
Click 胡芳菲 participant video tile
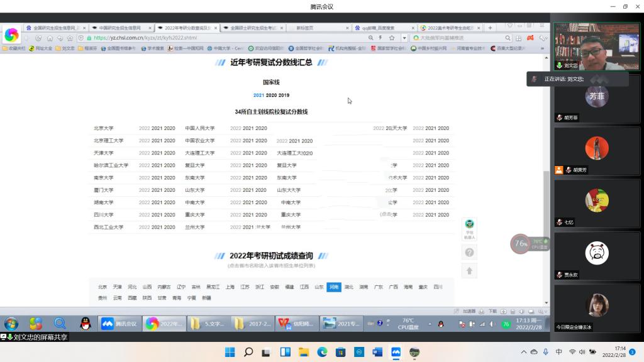tap(596, 99)
